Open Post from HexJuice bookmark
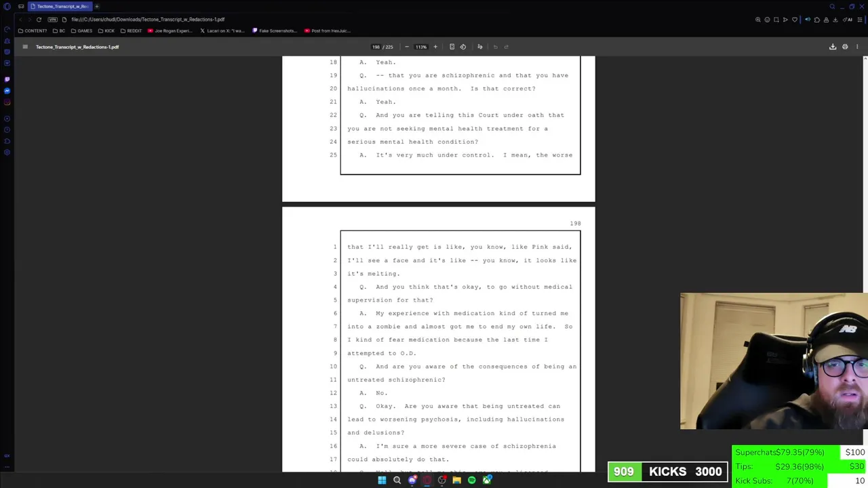 click(328, 30)
